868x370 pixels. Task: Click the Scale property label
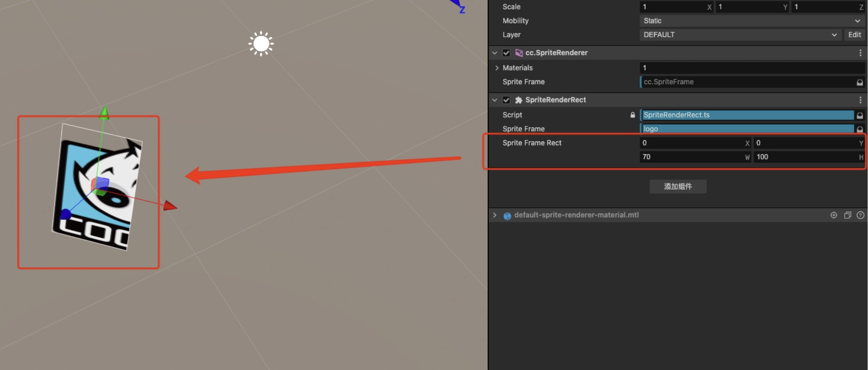click(x=511, y=7)
